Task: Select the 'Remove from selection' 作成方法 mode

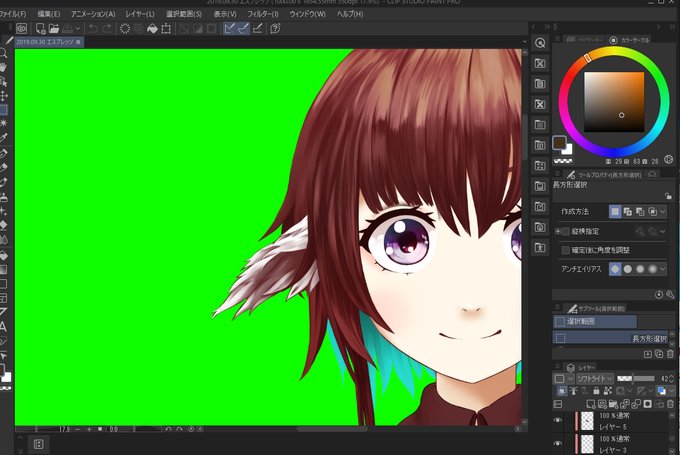Action: (x=640, y=211)
